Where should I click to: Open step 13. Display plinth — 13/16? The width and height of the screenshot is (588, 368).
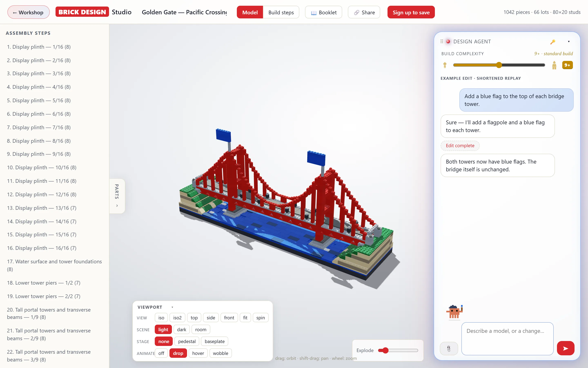[x=42, y=208]
